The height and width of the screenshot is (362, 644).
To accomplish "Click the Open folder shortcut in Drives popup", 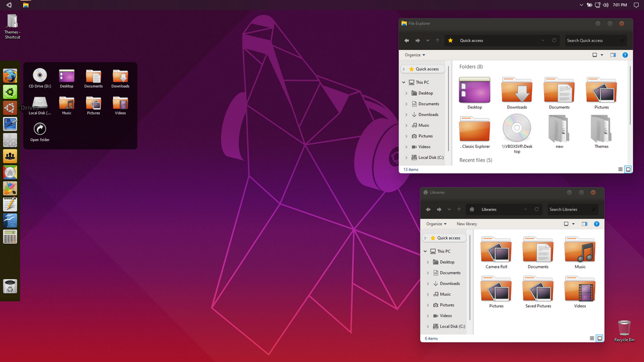I will (x=40, y=132).
